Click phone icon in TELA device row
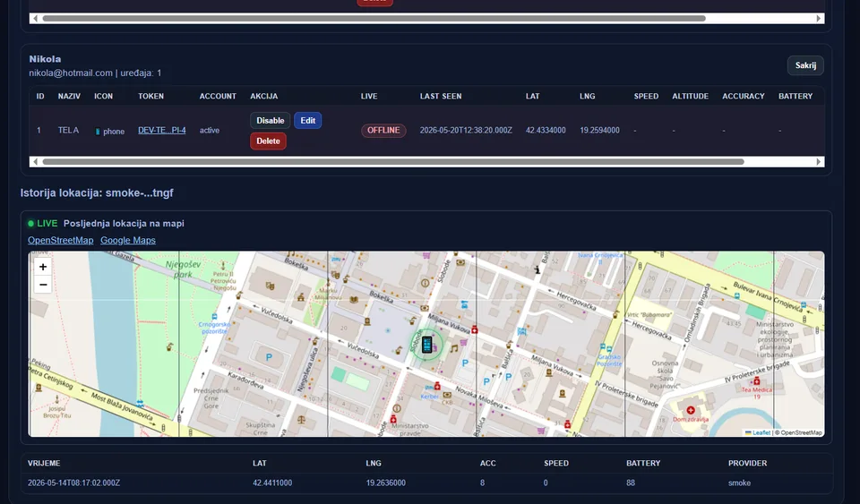Viewport: 860px width, 504px height. point(98,132)
